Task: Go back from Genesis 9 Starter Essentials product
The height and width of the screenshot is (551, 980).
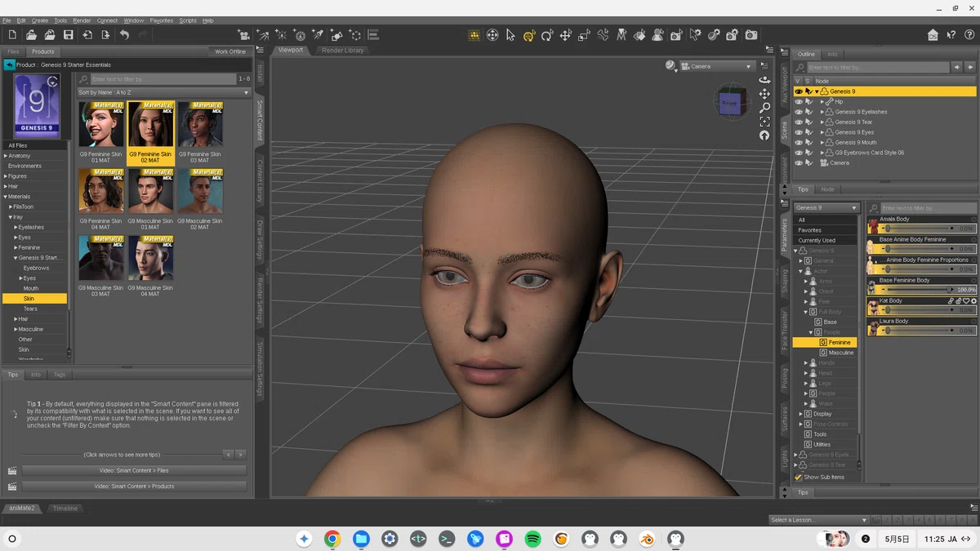Action: [10, 64]
